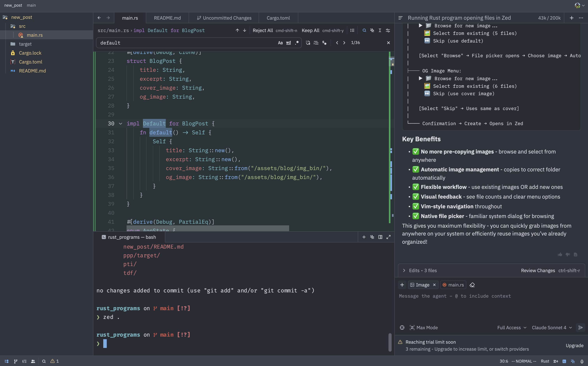588x366 pixels.
Task: Add context with plus button in message box
Action: coord(402,285)
